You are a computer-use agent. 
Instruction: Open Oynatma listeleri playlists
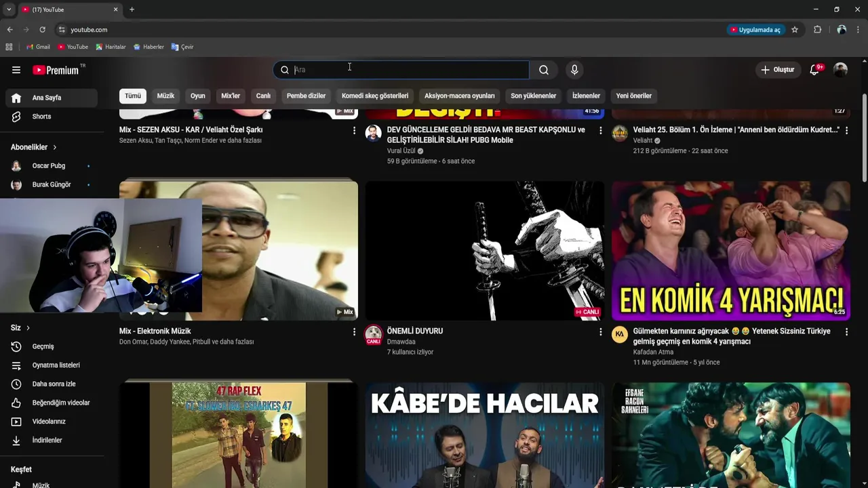(52, 365)
